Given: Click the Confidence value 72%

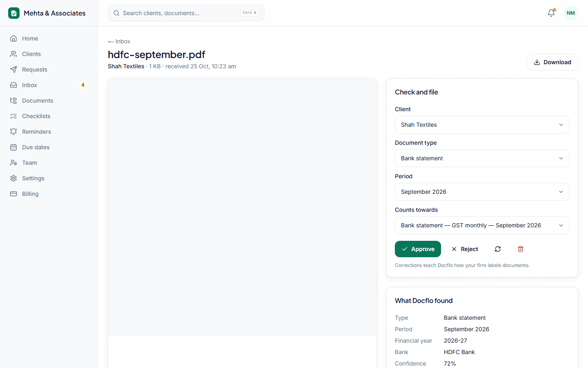Looking at the screenshot, I should [x=450, y=364].
